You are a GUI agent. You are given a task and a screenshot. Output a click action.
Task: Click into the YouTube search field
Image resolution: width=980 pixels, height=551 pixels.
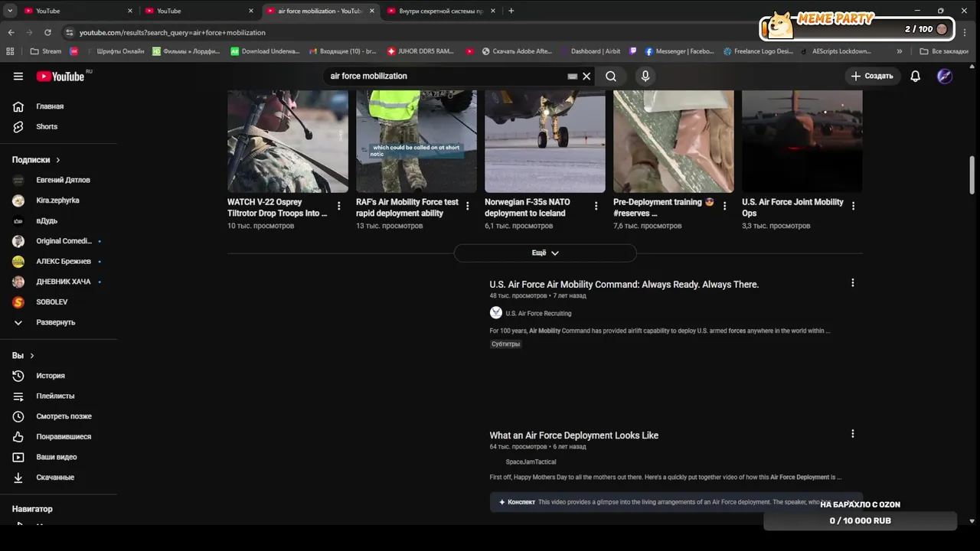[444, 76]
